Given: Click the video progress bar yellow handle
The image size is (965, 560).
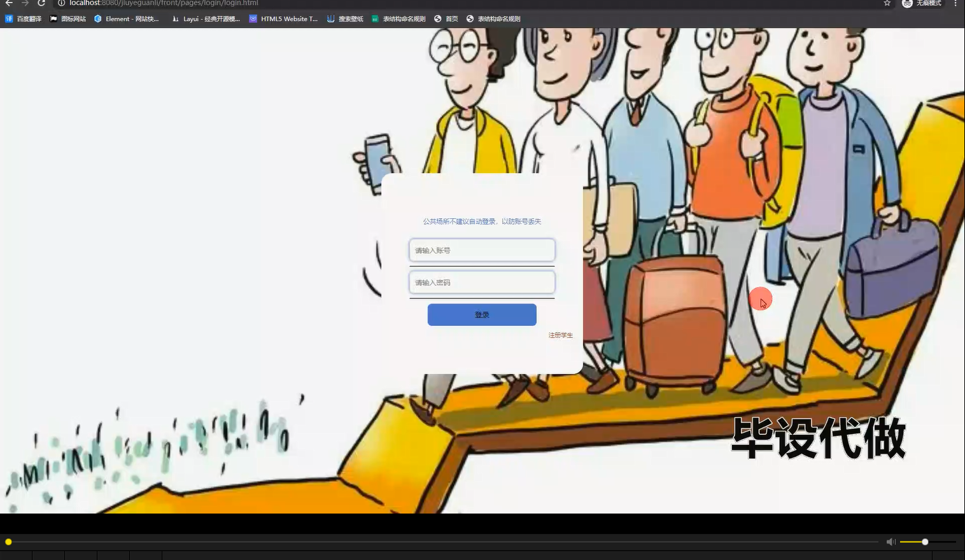Looking at the screenshot, I should click(x=8, y=542).
